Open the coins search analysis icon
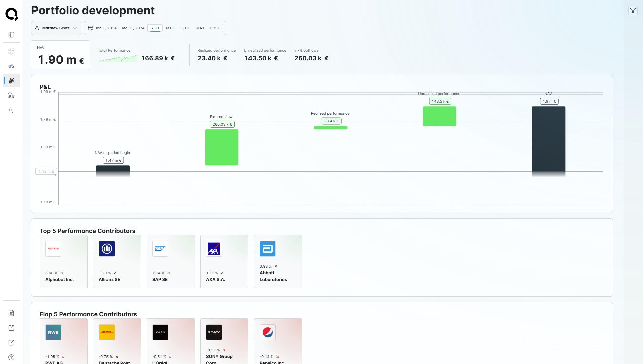This screenshot has width=643, height=364. (11, 66)
